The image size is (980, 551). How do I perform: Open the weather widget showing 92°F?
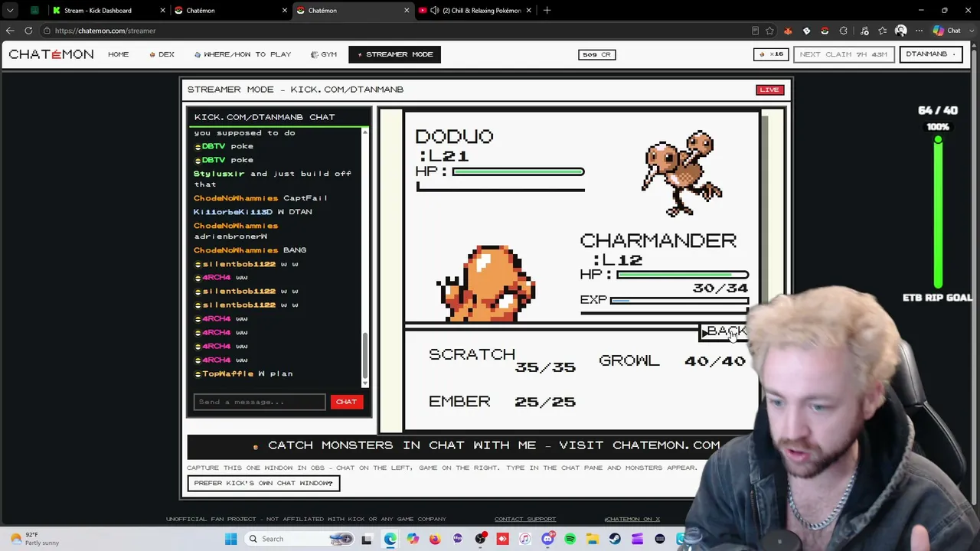(34, 539)
